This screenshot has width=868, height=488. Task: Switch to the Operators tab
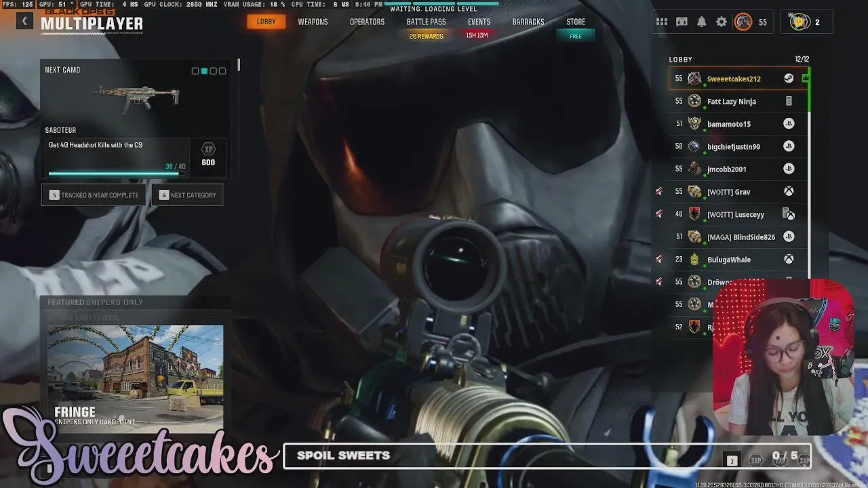pos(367,22)
